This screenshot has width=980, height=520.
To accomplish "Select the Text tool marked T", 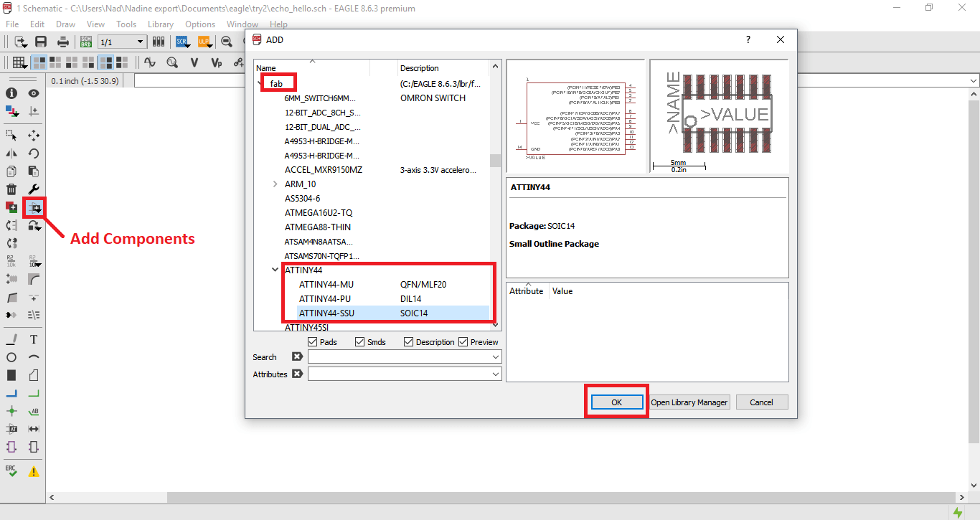I will (33, 339).
